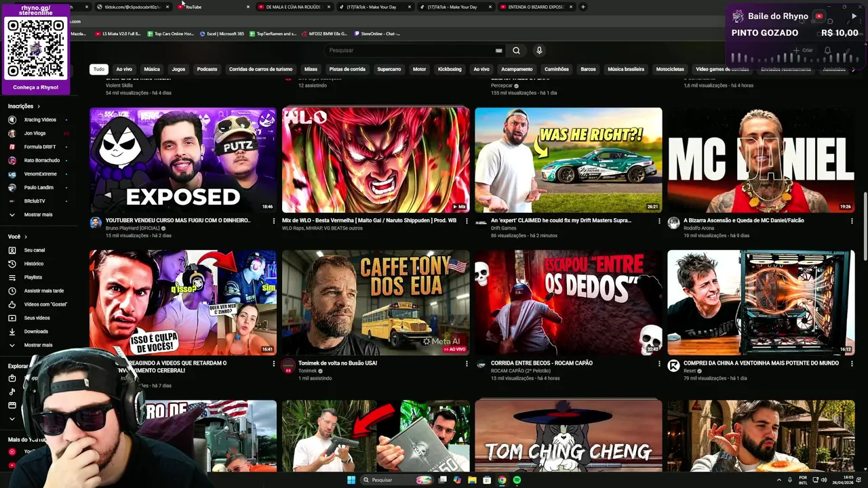Select the Podcasts filter chip
This screenshot has height=488, width=868.
tap(207, 69)
